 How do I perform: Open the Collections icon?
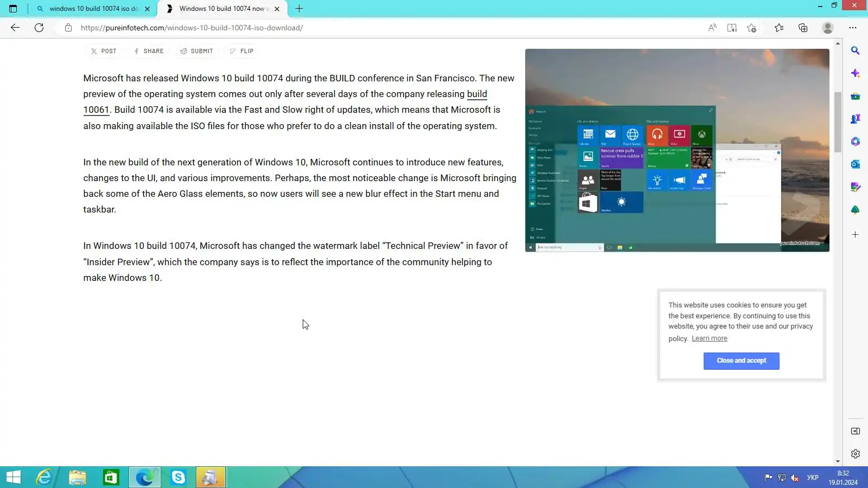point(803,28)
